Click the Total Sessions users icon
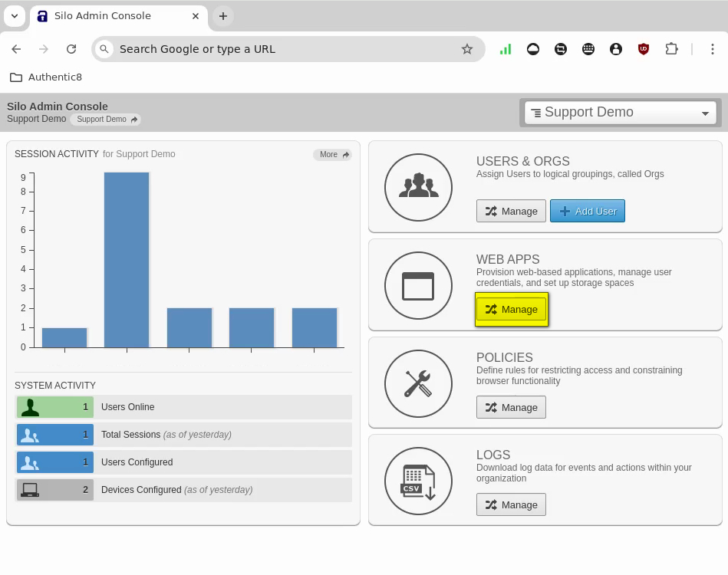 tap(30, 435)
